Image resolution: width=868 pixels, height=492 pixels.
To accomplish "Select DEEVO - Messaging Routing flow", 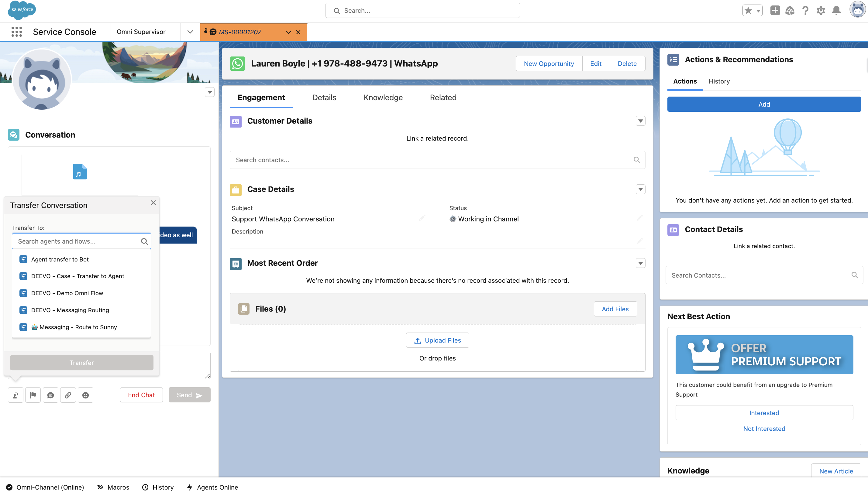I will (70, 310).
